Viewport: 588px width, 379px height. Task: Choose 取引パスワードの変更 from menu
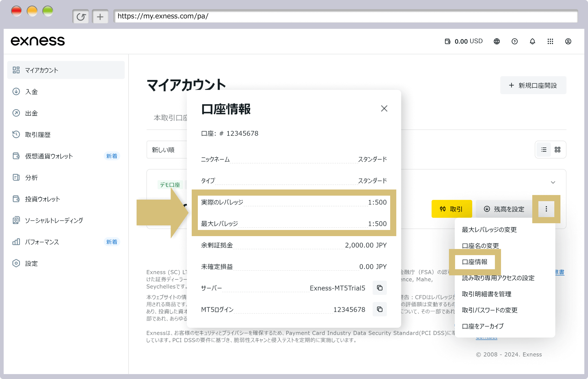tap(490, 310)
